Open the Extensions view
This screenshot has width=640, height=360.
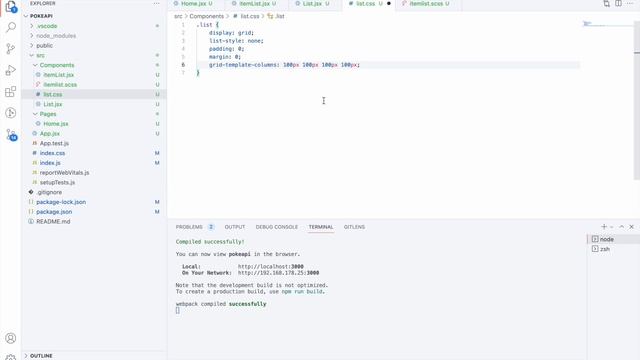(x=11, y=91)
